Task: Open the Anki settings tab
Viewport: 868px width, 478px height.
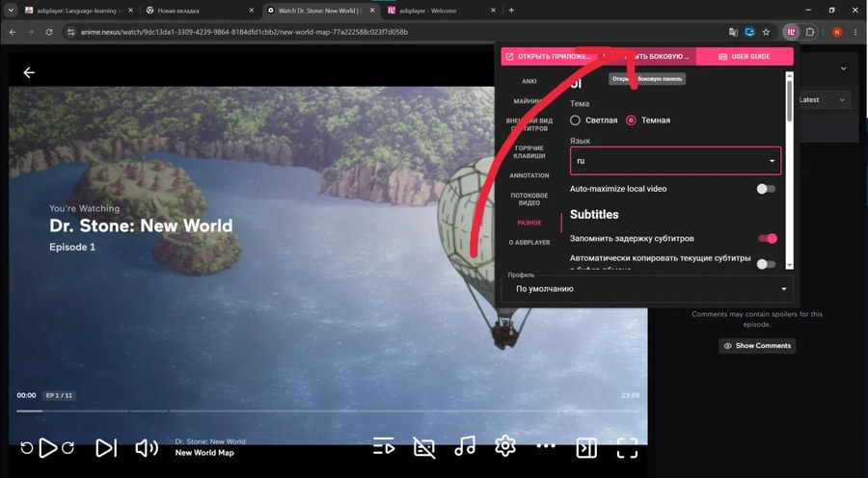Action: coord(529,81)
